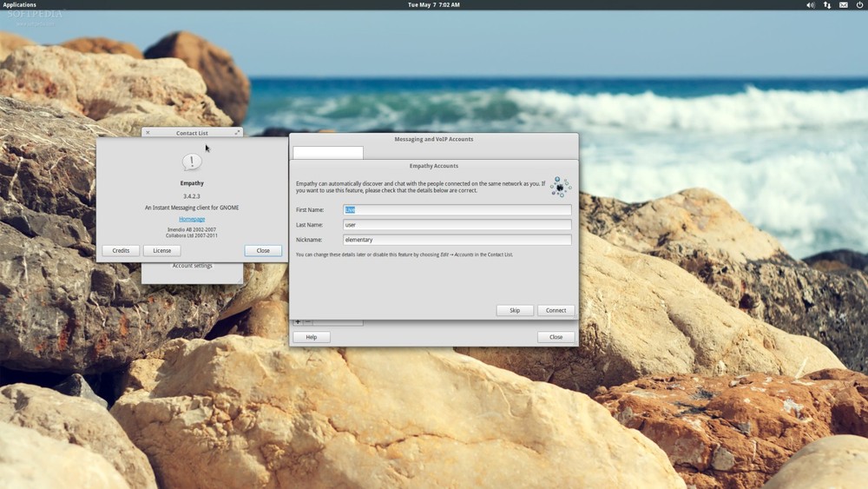Open the Homepage link in About dialog

tap(192, 219)
